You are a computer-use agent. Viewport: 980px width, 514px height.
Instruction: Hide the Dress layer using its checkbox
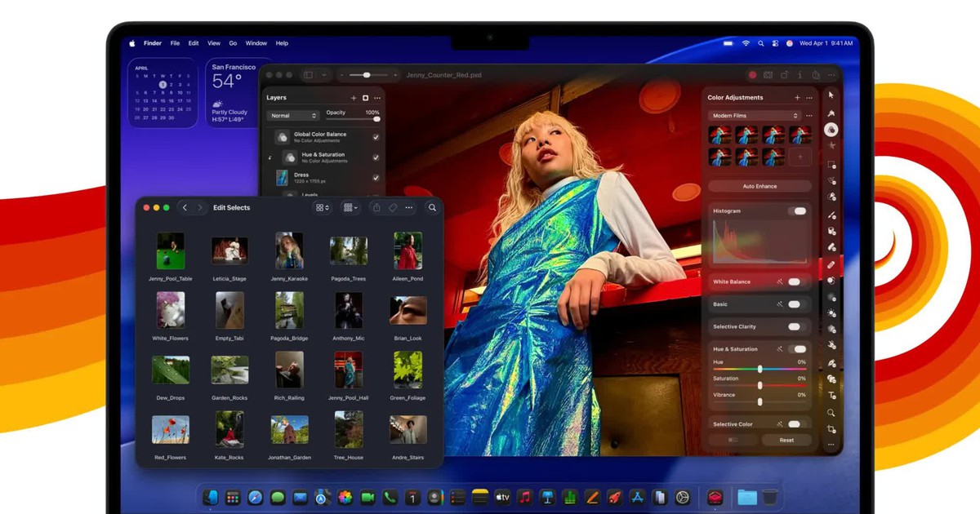376,178
